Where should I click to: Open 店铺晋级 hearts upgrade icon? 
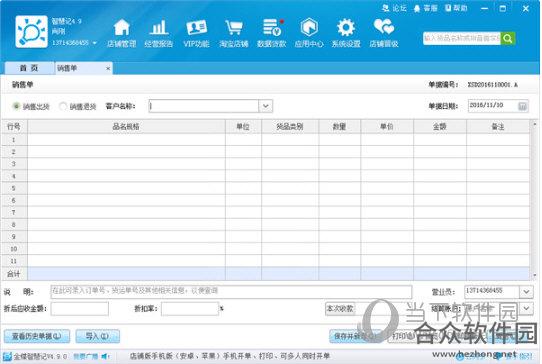(384, 33)
